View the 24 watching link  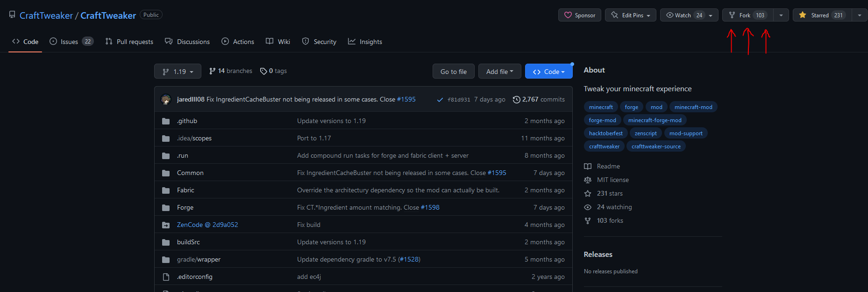608,207
